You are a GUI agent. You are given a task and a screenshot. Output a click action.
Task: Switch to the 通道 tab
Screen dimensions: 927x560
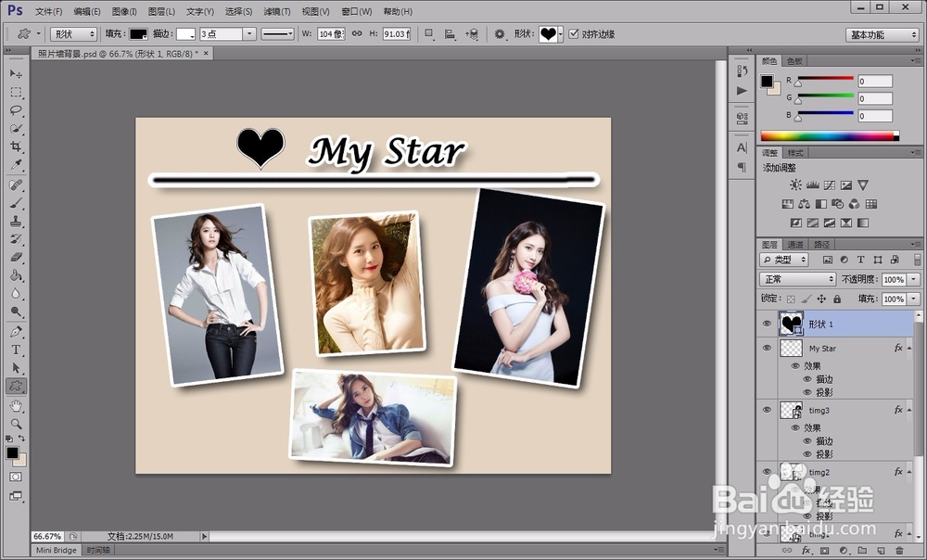(794, 245)
